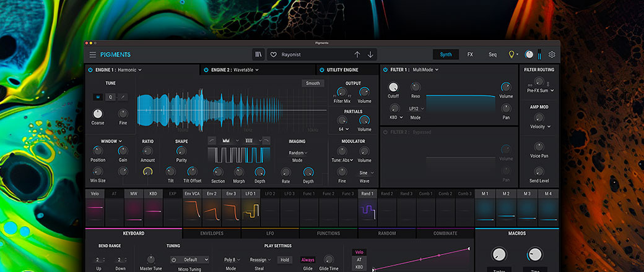Select the LFO 1 modulation source
This screenshot has height=272, width=644.
click(x=251, y=208)
